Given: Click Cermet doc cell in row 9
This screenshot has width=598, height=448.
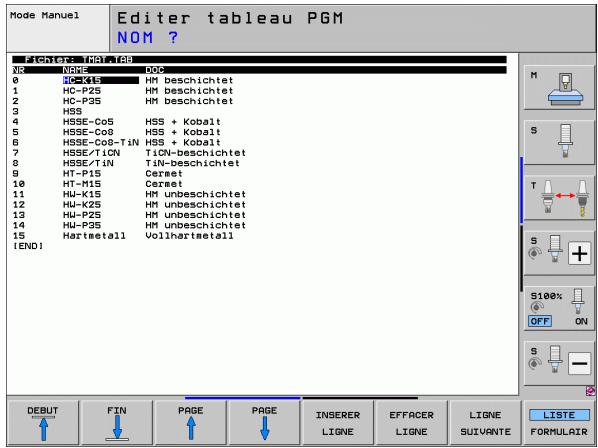Looking at the screenshot, I should point(164,173).
